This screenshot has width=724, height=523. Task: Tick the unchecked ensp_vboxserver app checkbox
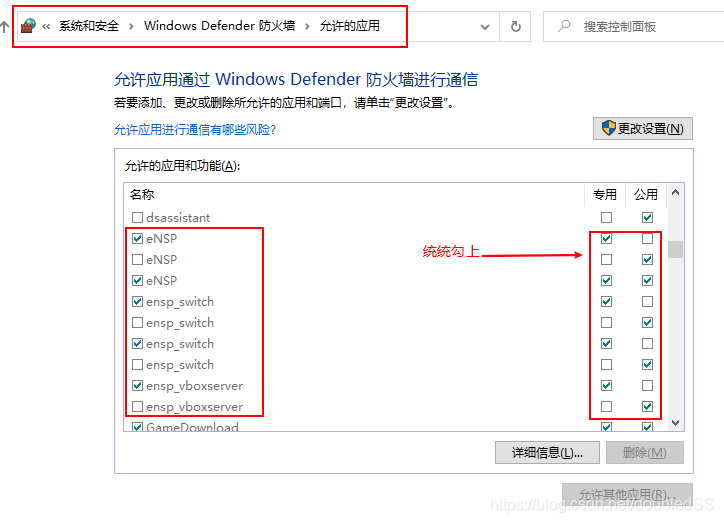point(137,407)
